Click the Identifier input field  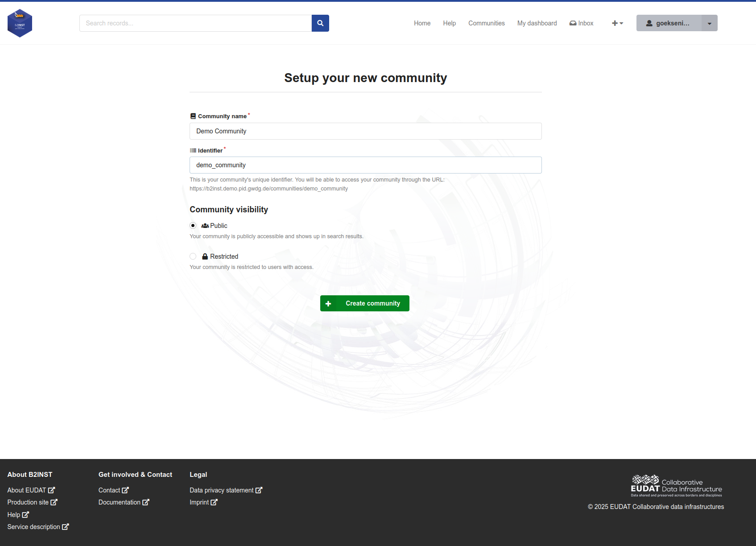pyautogui.click(x=366, y=165)
